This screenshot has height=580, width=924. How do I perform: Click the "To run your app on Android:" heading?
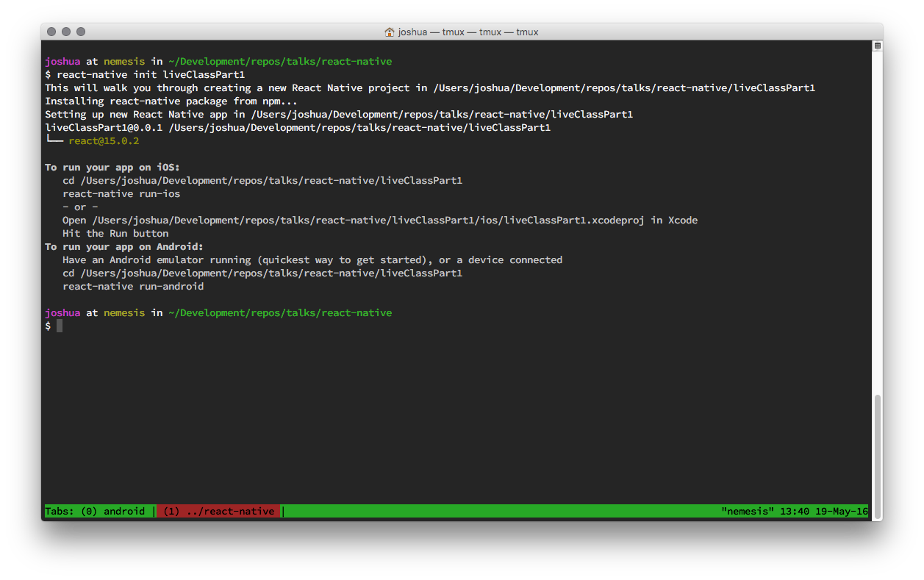coord(124,247)
